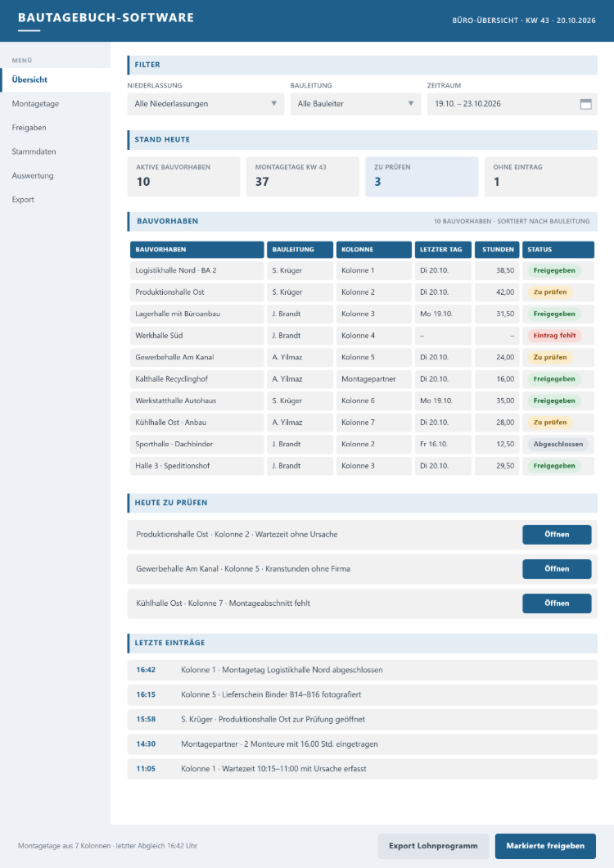Click the Status column header
The width and height of the screenshot is (614, 868).
[558, 250]
